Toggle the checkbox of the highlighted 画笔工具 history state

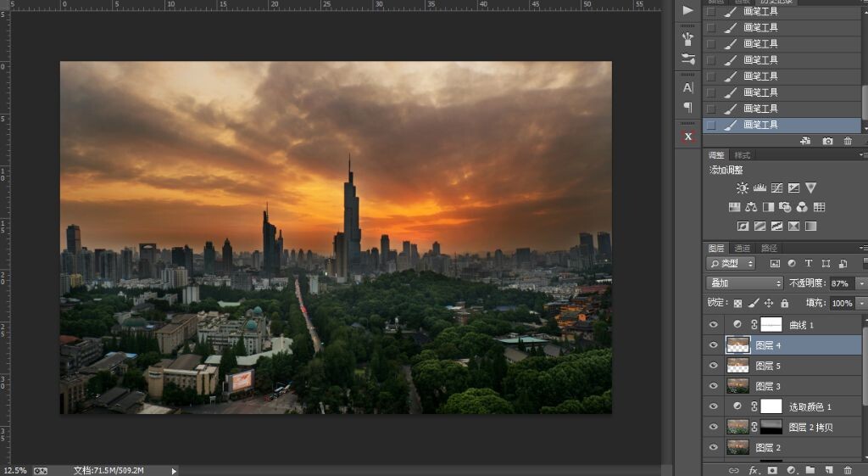coord(711,126)
